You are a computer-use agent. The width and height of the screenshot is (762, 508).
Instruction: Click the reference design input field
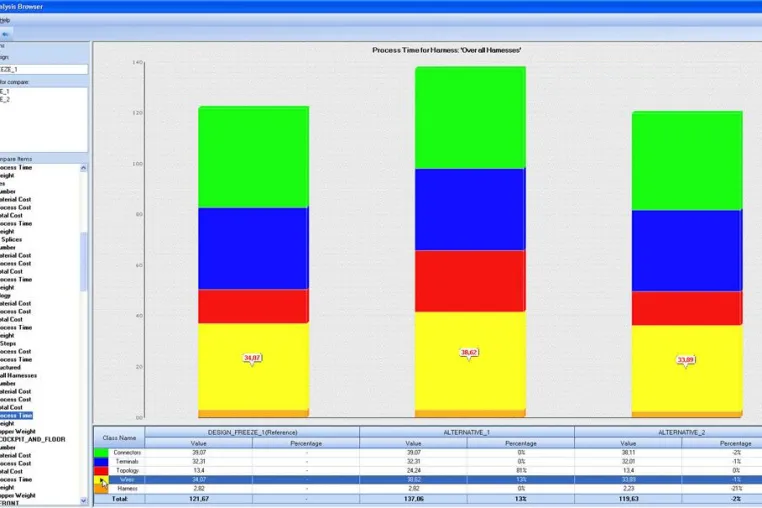click(44, 70)
